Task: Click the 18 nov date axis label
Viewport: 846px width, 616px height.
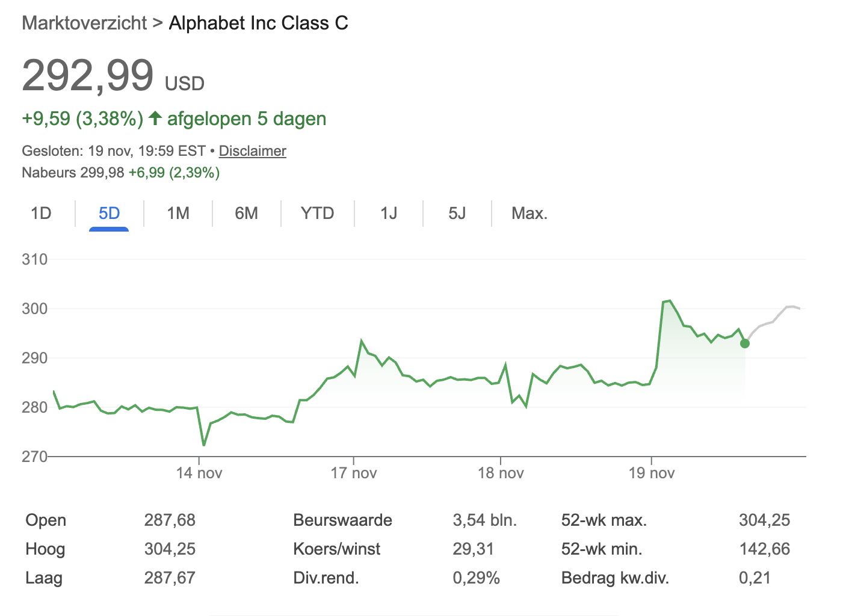Action: click(x=501, y=473)
